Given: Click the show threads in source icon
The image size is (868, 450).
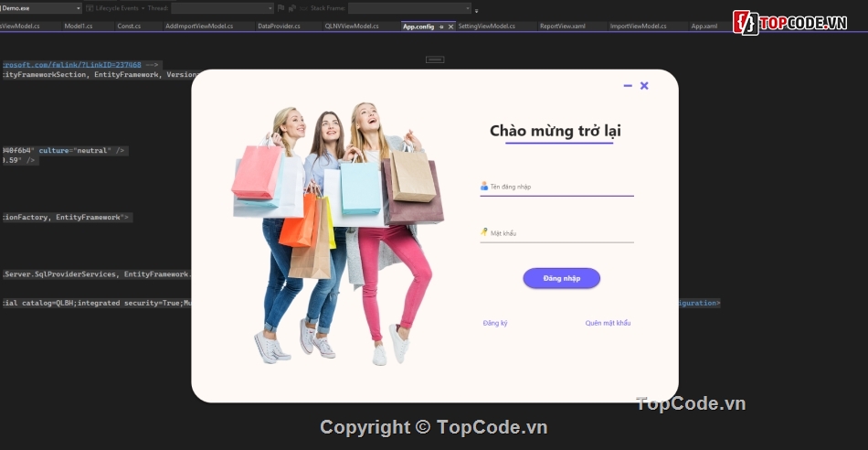Looking at the screenshot, I should tap(291, 8).
